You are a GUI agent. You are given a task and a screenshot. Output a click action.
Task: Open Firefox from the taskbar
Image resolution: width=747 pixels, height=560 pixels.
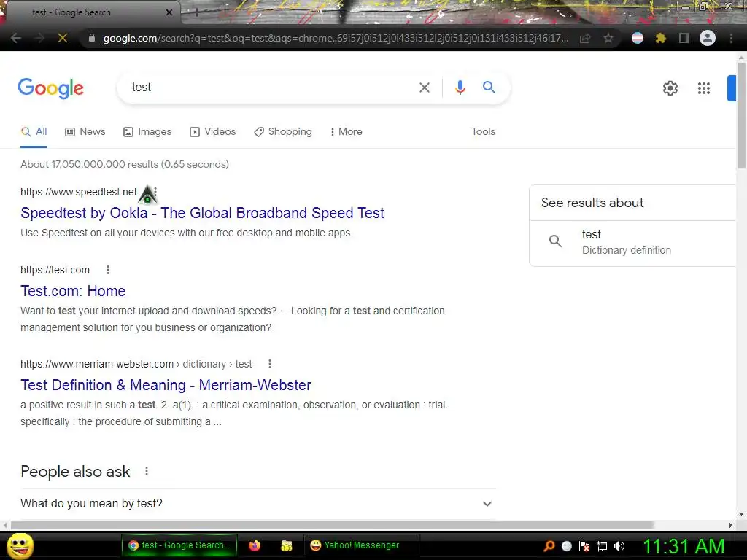(x=255, y=545)
